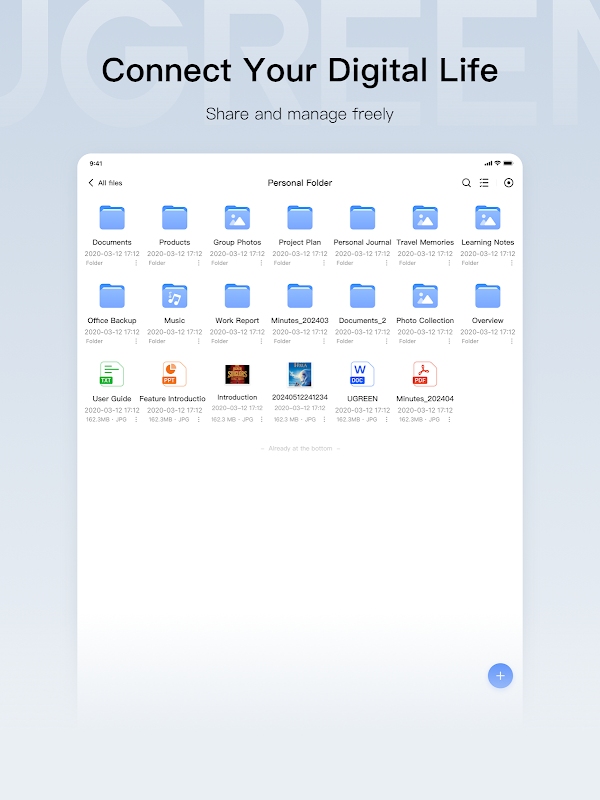
Task: Open more options for User Guide file
Action: (x=136, y=419)
